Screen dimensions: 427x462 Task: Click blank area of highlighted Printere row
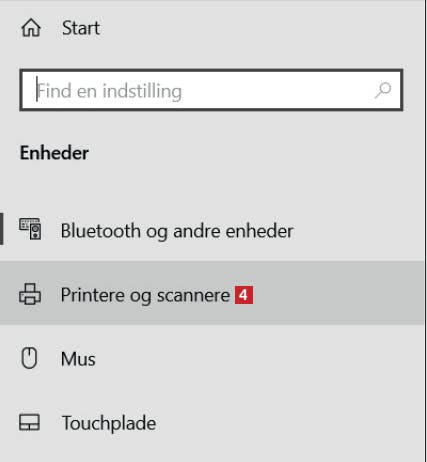point(338,293)
